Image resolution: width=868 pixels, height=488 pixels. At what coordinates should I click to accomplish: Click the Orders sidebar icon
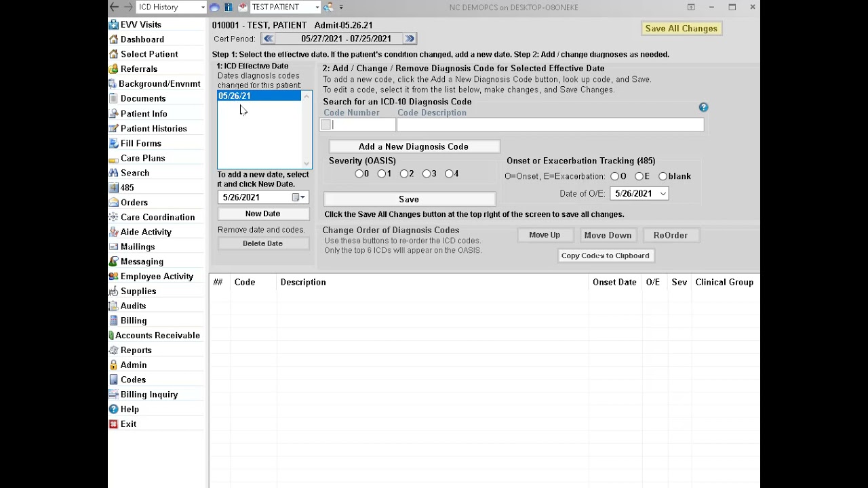(x=113, y=203)
